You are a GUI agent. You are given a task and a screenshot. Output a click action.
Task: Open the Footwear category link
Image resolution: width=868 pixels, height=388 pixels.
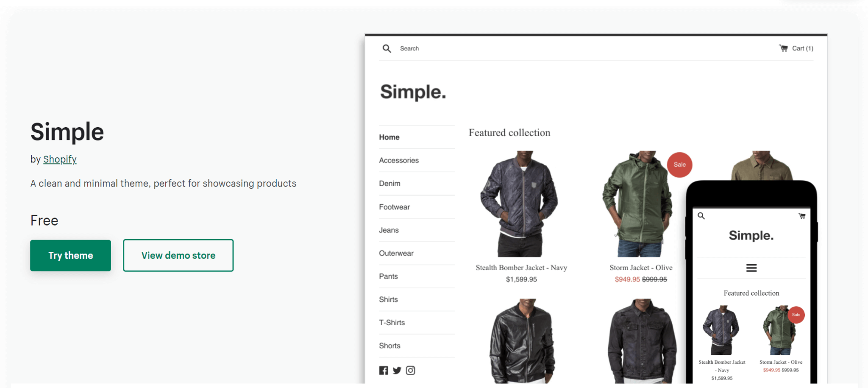(395, 207)
